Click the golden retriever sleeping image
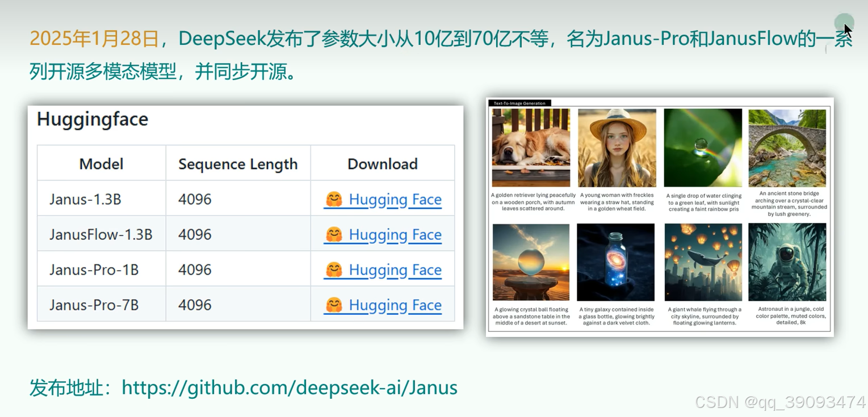 tap(531, 148)
